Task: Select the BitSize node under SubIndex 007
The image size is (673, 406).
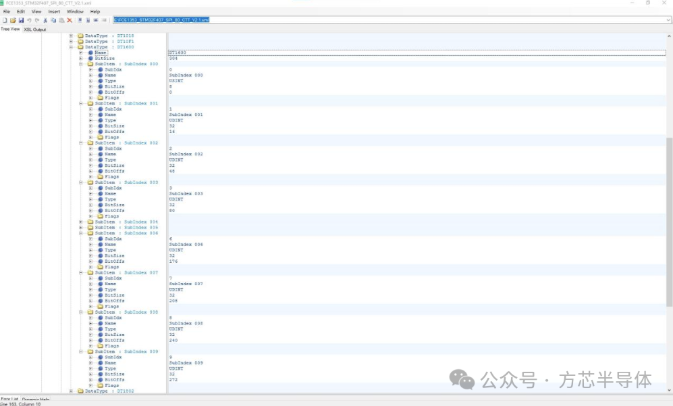Action: pos(115,295)
